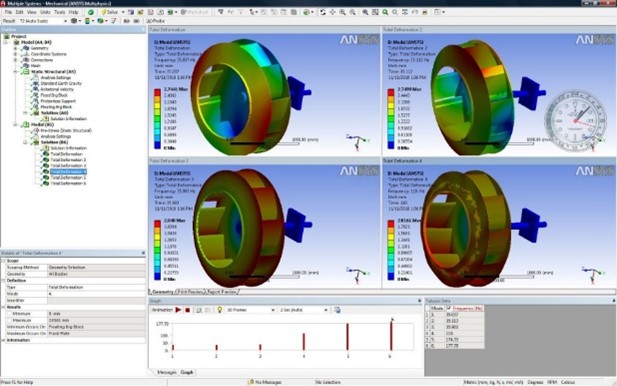Screen dimensions: 617x386
Task: Click the mode 4 bar in graph
Action: pos(304,342)
